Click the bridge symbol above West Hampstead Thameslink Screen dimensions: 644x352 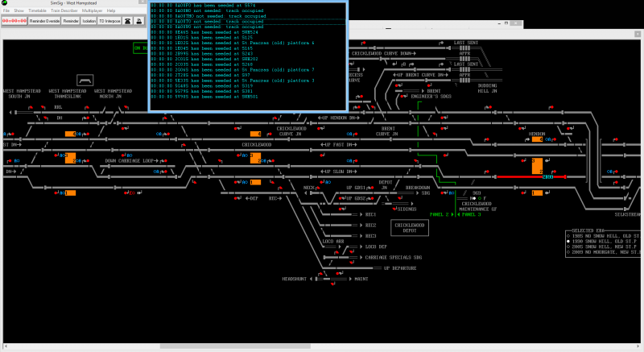85,80
